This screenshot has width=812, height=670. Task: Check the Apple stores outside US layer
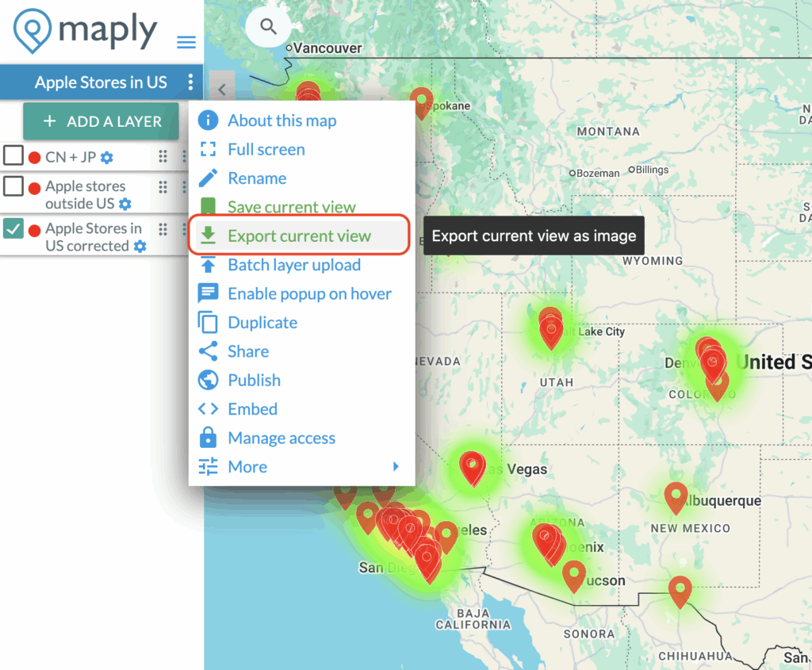click(13, 186)
